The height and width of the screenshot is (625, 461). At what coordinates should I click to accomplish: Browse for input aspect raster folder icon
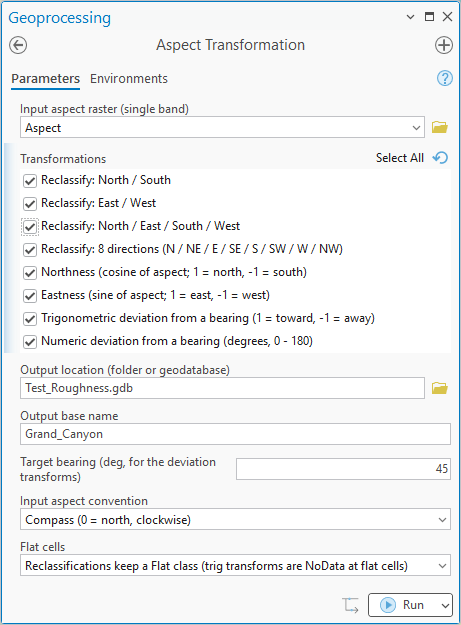(x=440, y=128)
